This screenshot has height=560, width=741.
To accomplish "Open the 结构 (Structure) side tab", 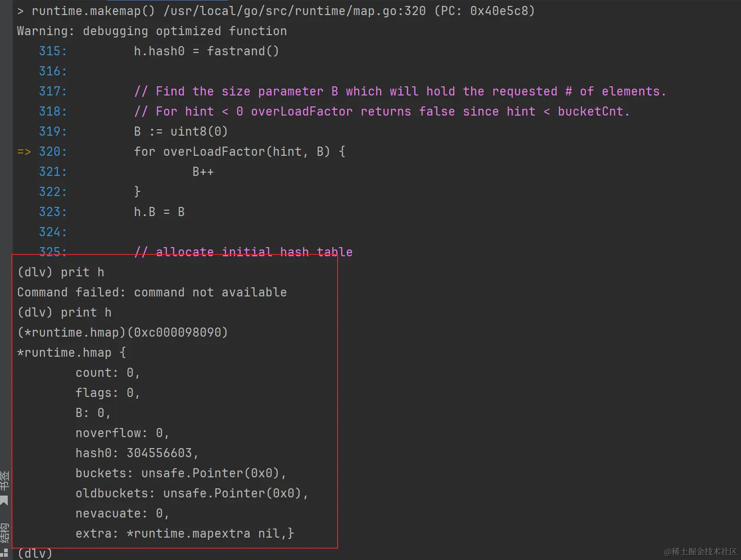I will pyautogui.click(x=4, y=533).
